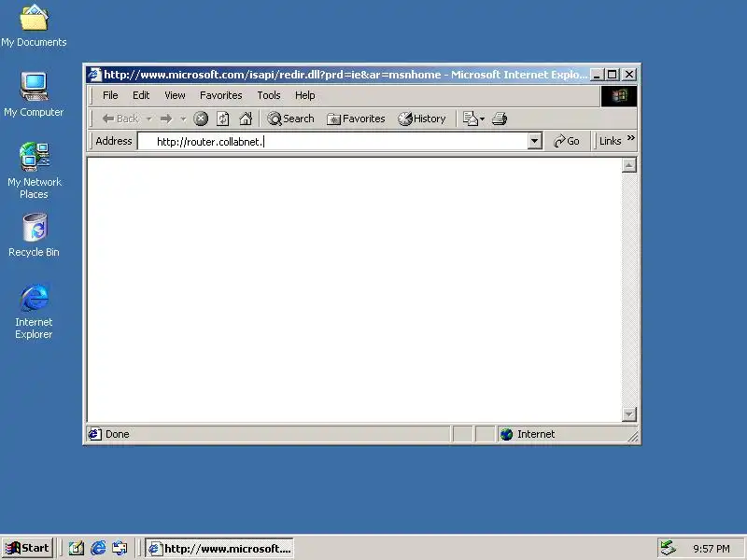
Task: Expand the Address bar dropdown list
Action: (534, 142)
